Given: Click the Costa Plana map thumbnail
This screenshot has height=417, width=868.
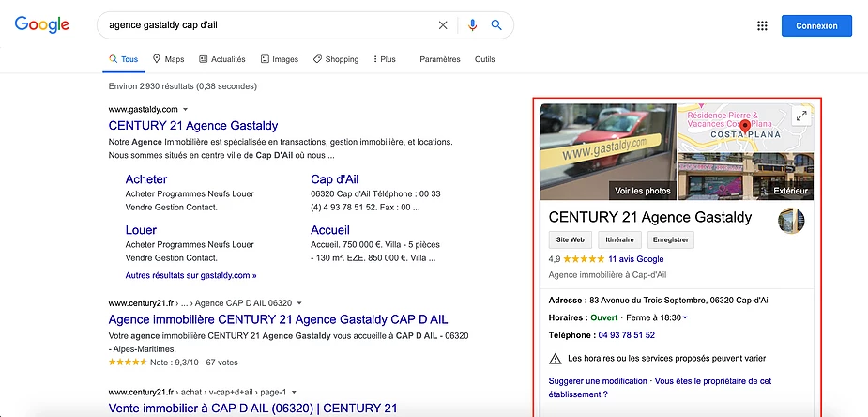Looking at the screenshot, I should click(746, 128).
